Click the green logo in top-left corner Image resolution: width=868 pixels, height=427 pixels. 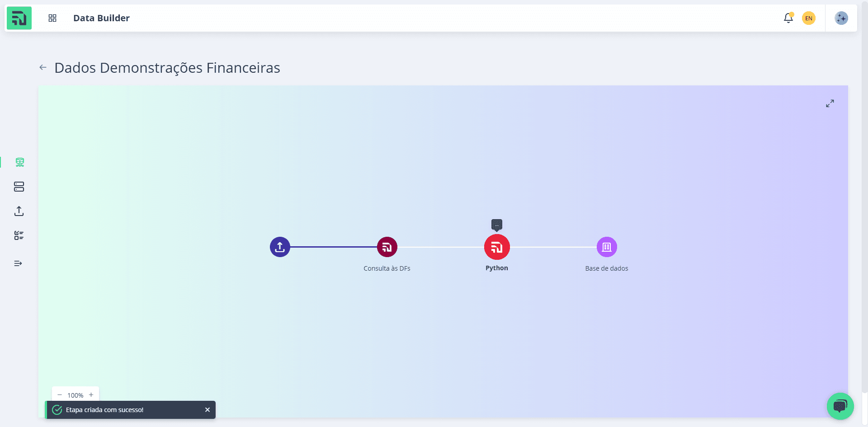(19, 18)
